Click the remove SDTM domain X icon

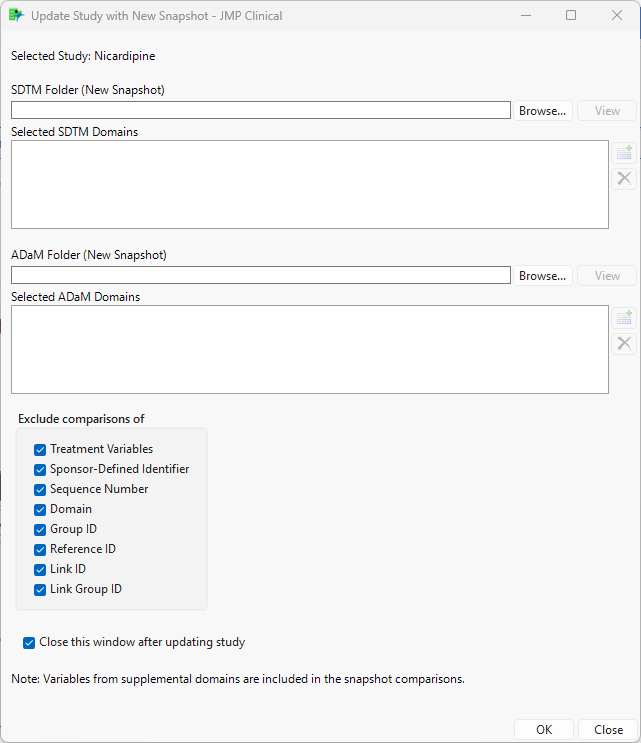[x=624, y=179]
